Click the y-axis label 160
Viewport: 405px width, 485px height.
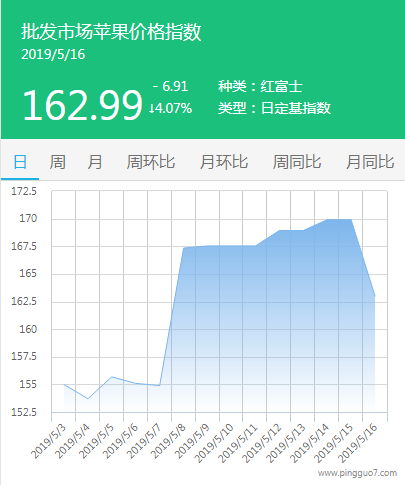pos(28,329)
